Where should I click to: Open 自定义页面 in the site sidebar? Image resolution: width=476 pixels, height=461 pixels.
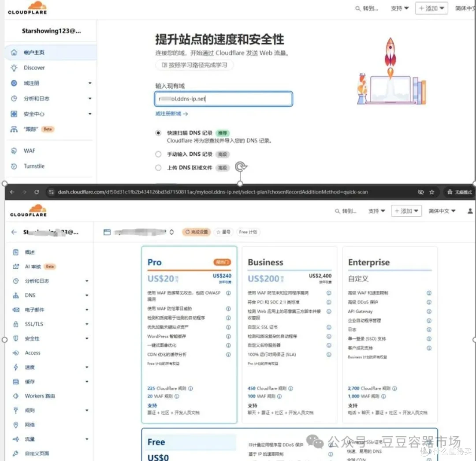point(37,454)
